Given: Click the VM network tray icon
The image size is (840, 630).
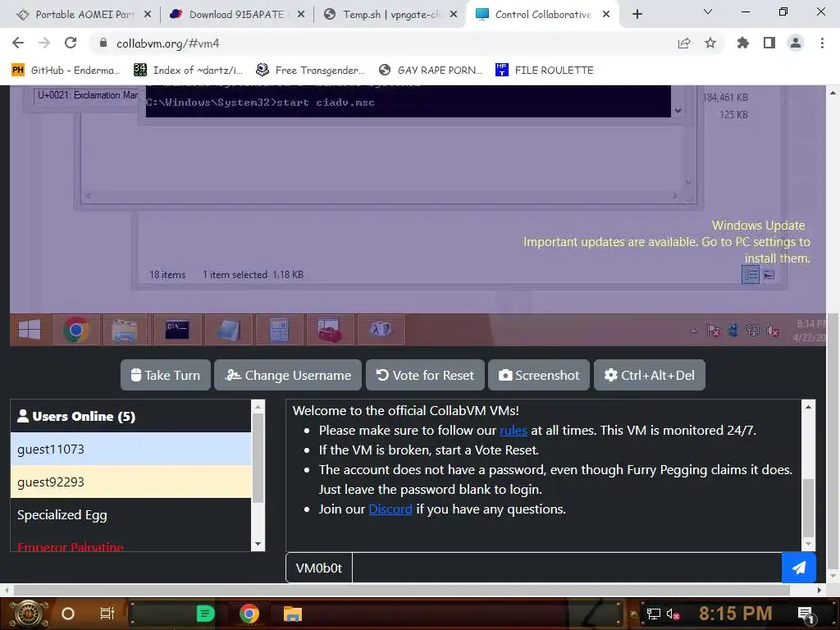Looking at the screenshot, I should click(x=753, y=331).
